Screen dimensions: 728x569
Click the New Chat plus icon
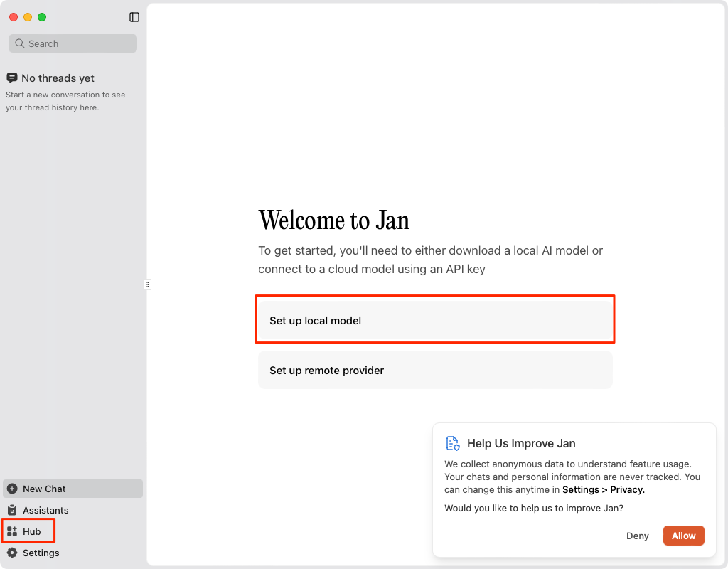[x=13, y=489]
